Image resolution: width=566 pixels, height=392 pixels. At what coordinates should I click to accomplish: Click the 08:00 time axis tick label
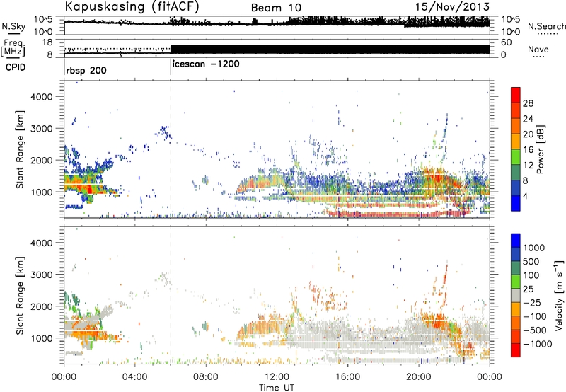[206, 377]
